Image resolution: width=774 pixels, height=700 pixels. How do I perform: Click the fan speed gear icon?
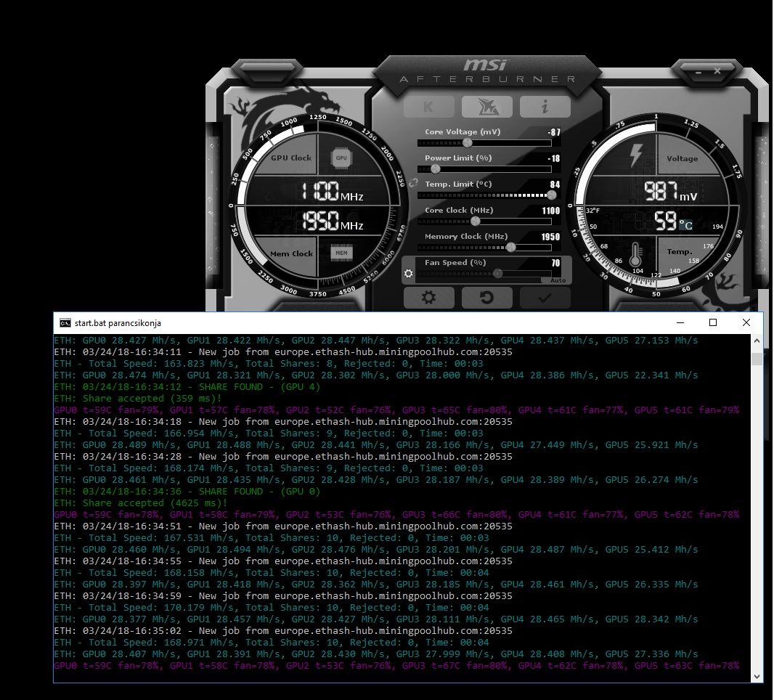pyautogui.click(x=408, y=273)
